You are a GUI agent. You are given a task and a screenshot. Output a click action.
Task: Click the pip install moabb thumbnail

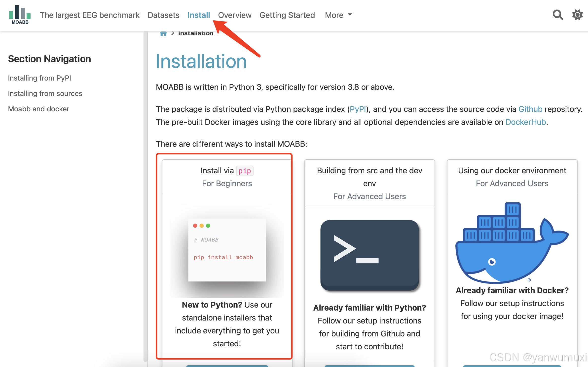(227, 250)
